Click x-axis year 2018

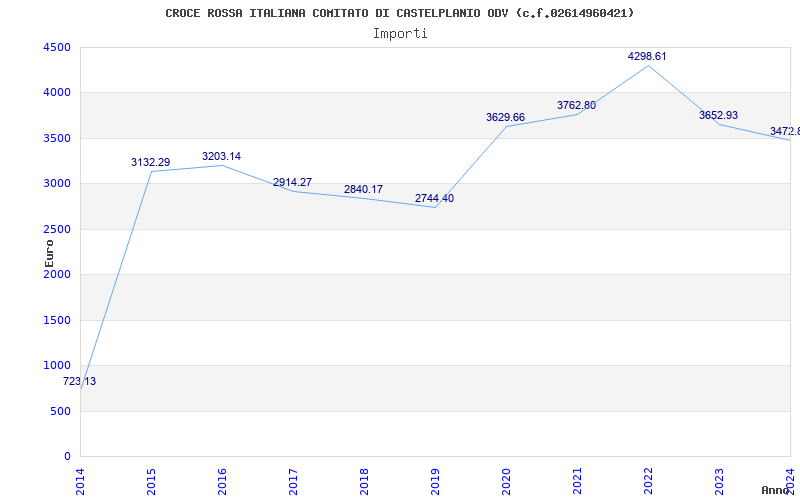[364, 482]
